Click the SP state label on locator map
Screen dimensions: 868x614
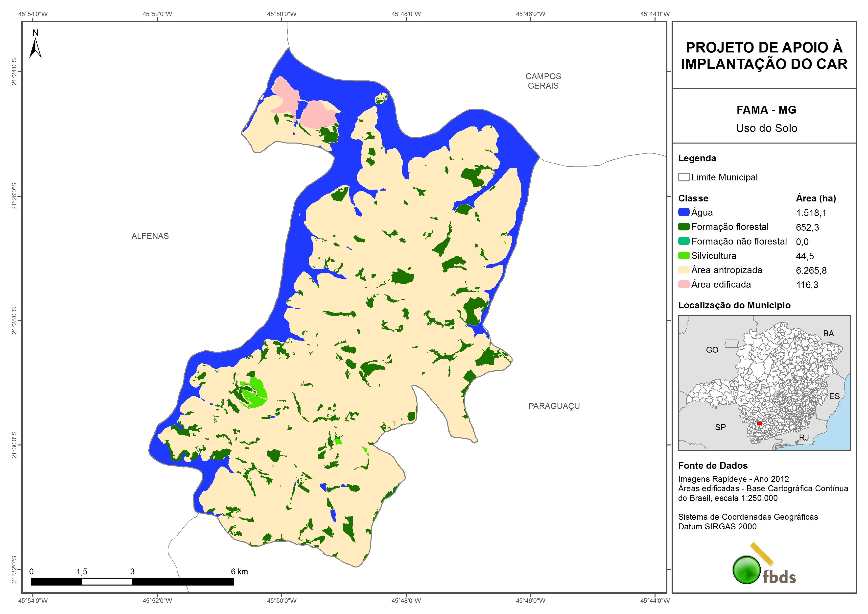click(720, 427)
